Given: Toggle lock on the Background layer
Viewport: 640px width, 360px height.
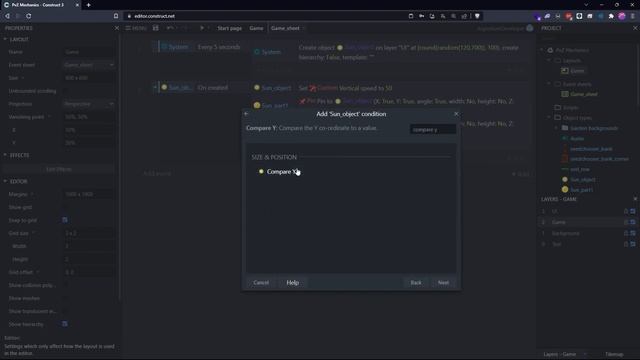Looking at the screenshot, I should (626, 233).
